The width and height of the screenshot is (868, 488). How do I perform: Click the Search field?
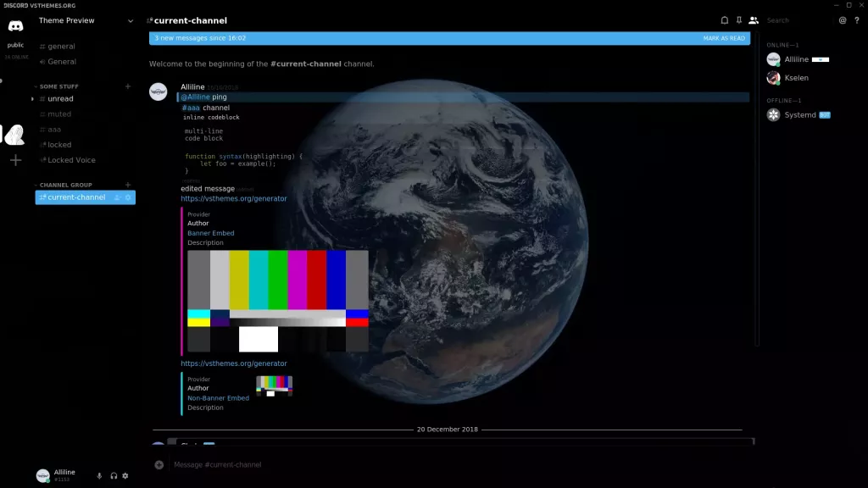pos(788,19)
